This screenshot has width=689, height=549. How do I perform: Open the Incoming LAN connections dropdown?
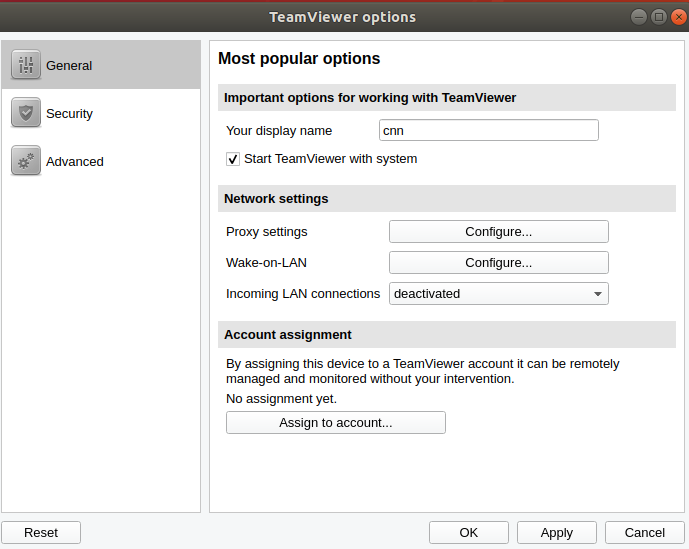coord(499,294)
